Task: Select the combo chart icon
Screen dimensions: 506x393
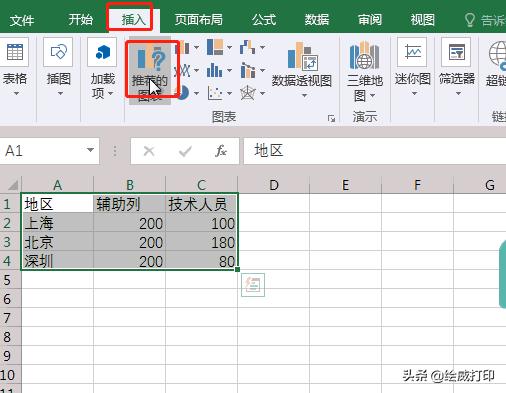Action: [x=248, y=70]
